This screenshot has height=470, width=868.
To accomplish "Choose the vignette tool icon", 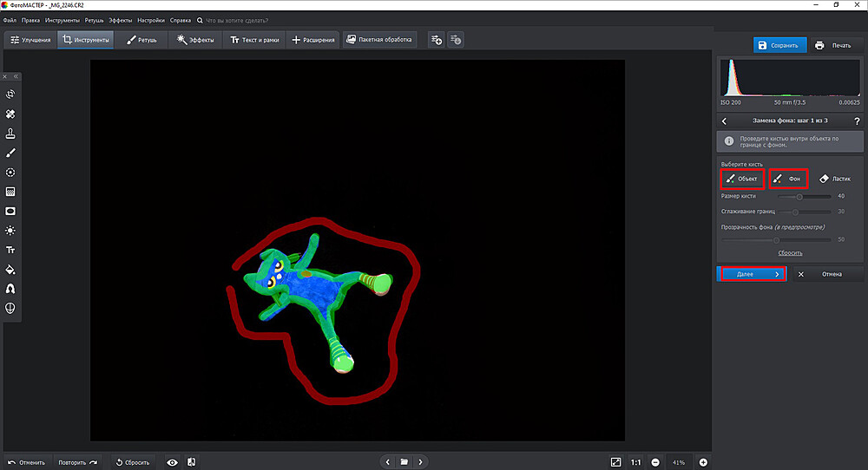I will (x=10, y=211).
